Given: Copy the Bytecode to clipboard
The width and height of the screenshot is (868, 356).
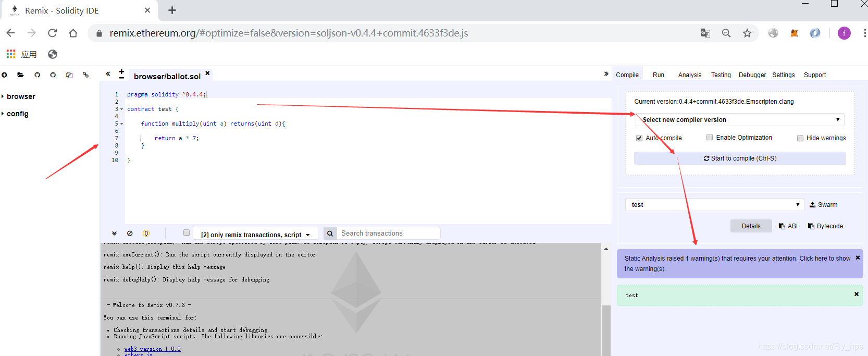Looking at the screenshot, I should tap(825, 226).
